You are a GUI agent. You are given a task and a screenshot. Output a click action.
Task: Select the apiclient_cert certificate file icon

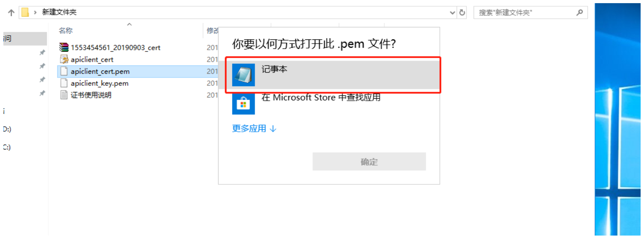pyautogui.click(x=64, y=59)
